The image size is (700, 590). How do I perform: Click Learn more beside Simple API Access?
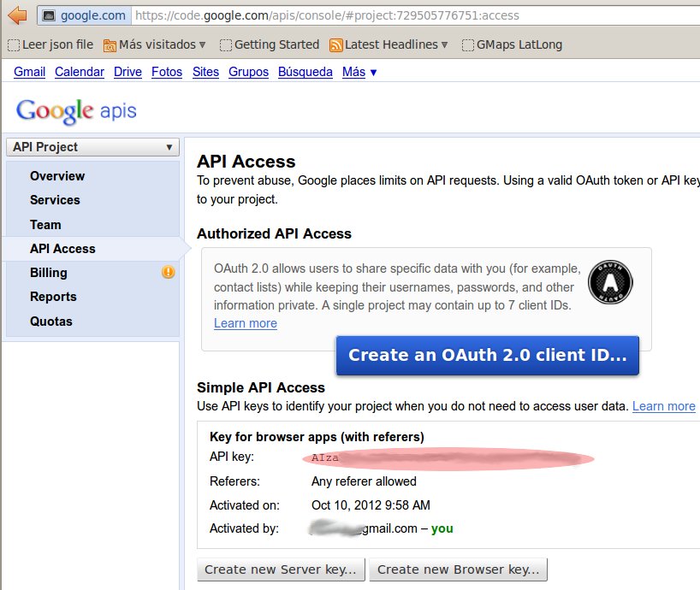point(664,406)
